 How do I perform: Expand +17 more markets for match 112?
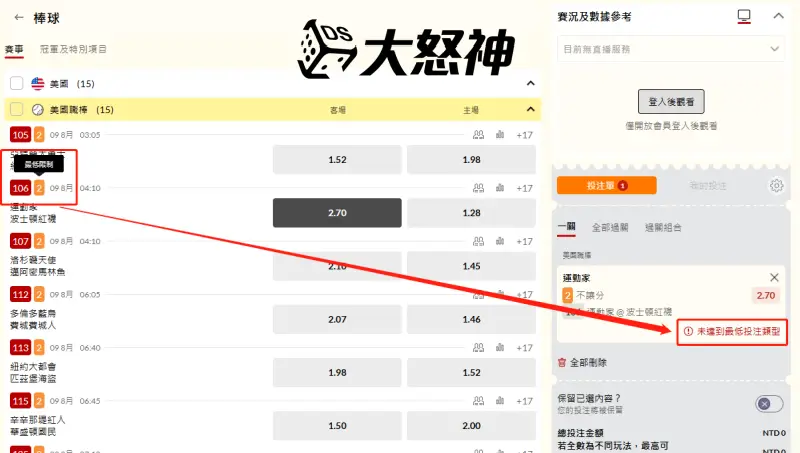pyautogui.click(x=524, y=294)
